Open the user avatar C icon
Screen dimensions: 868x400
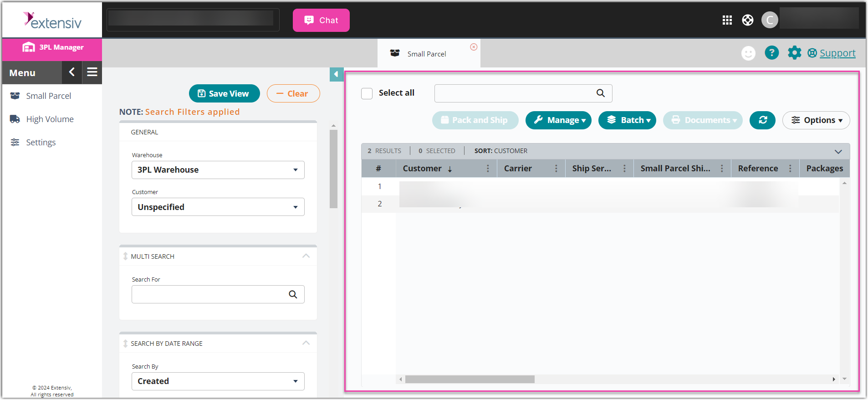[x=770, y=20]
